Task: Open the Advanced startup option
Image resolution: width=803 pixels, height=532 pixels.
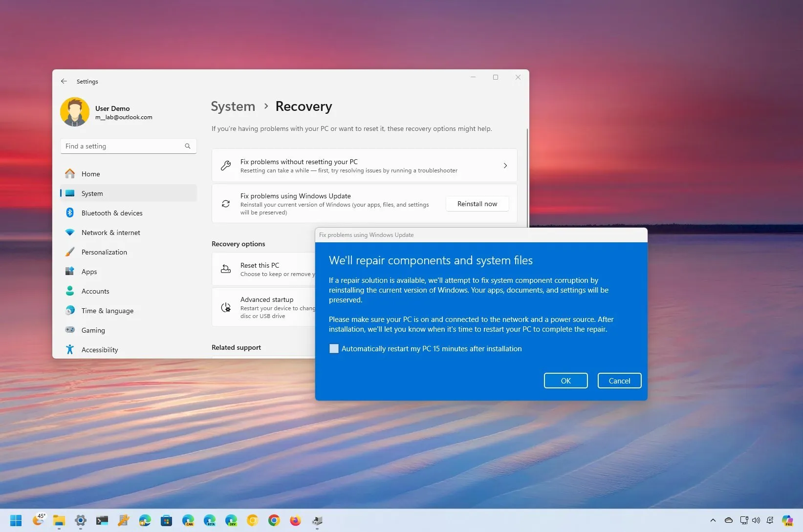Action: coord(263,307)
